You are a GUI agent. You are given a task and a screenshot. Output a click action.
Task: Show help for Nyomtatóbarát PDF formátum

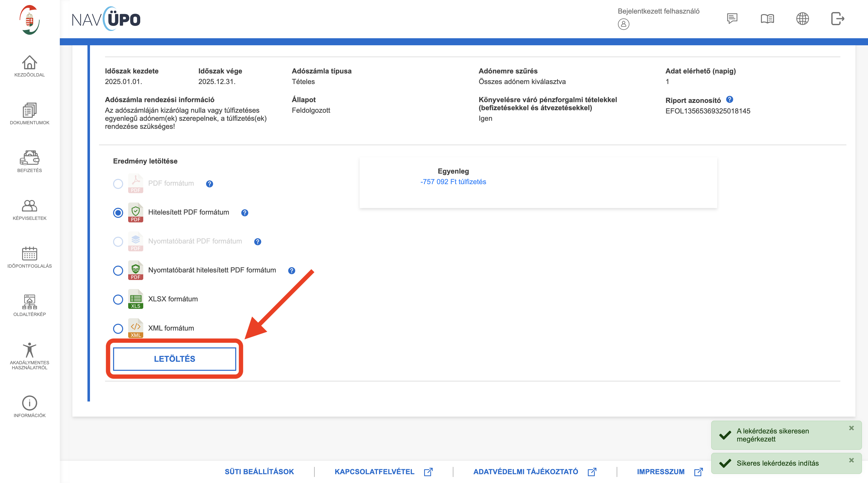[257, 242]
